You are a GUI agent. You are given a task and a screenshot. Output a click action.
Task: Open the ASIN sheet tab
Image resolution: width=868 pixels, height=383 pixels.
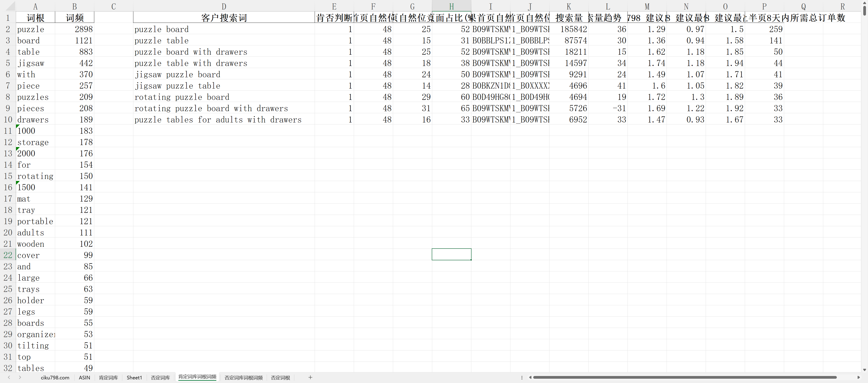point(84,378)
